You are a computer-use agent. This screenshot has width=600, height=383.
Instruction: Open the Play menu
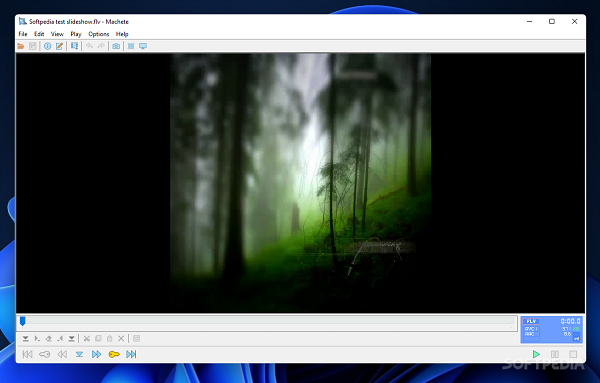pos(76,34)
